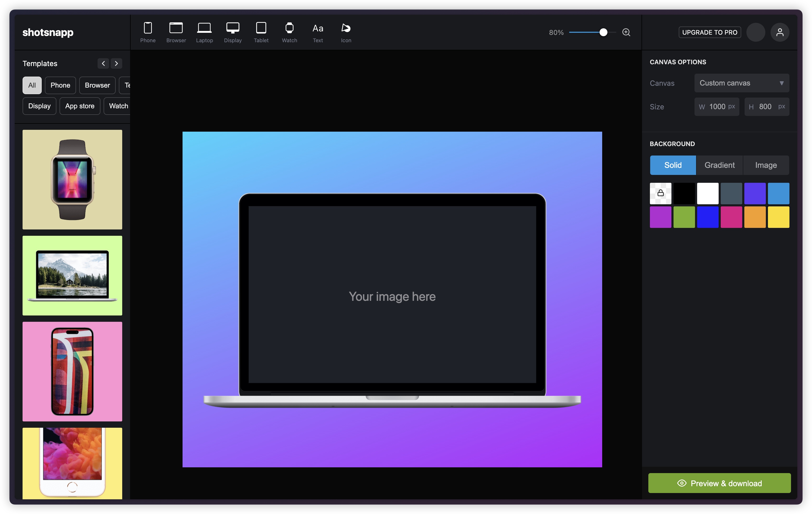Click Preview & download button

pos(719,483)
